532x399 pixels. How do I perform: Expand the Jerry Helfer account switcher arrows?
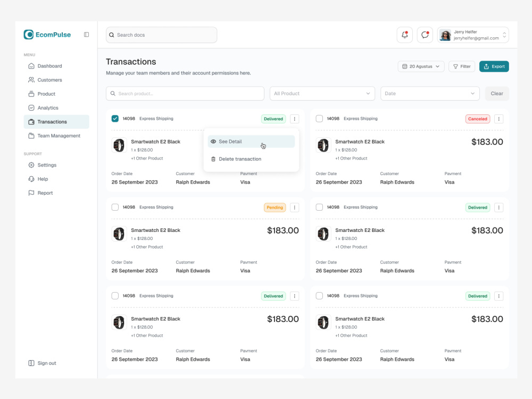504,35
